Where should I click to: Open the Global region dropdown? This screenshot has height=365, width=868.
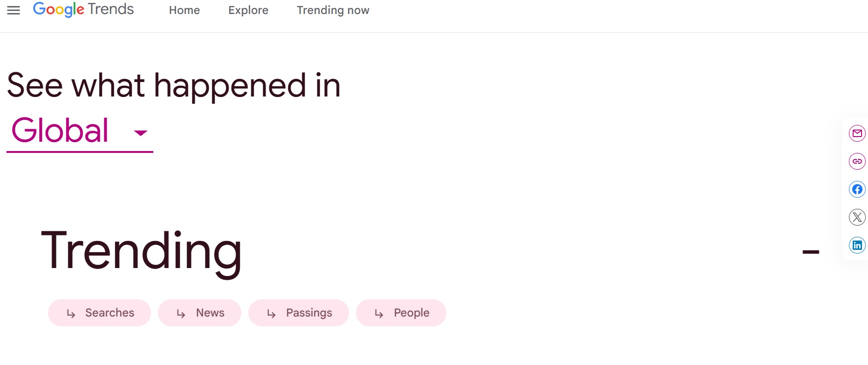pyautogui.click(x=80, y=131)
